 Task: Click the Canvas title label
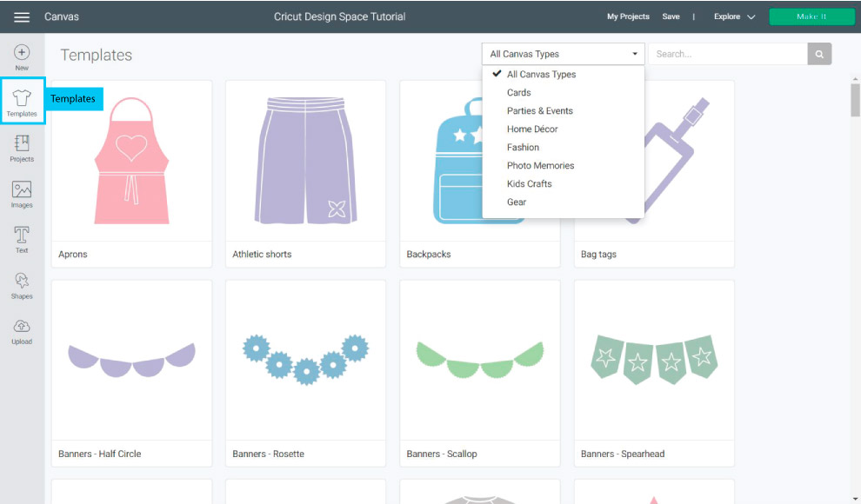pos(62,17)
